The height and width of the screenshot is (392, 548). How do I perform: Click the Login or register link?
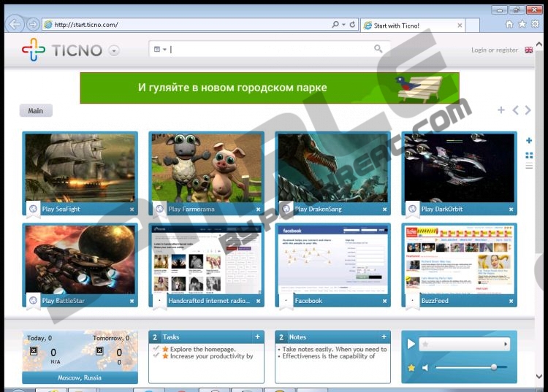pos(494,50)
